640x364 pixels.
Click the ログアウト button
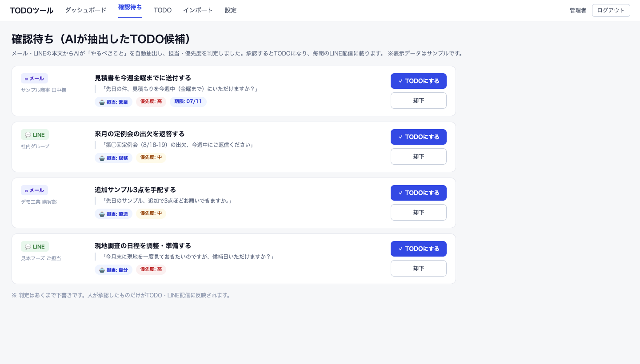coord(611,10)
